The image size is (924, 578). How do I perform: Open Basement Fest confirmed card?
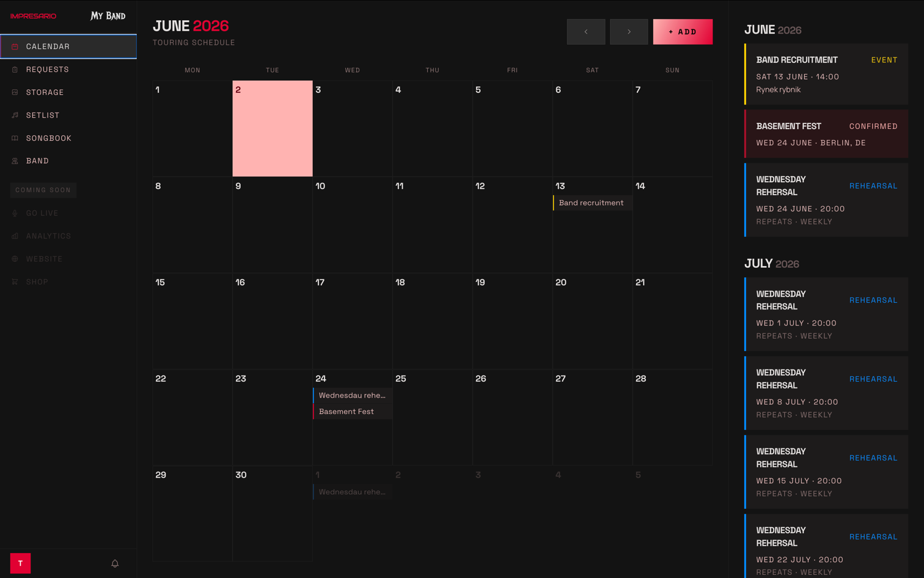pyautogui.click(x=826, y=134)
